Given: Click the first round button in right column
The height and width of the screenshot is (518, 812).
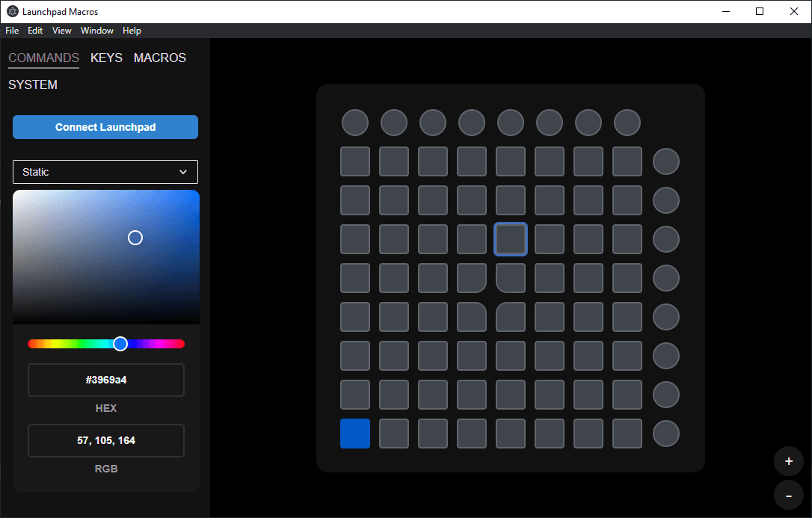Looking at the screenshot, I should [x=666, y=161].
